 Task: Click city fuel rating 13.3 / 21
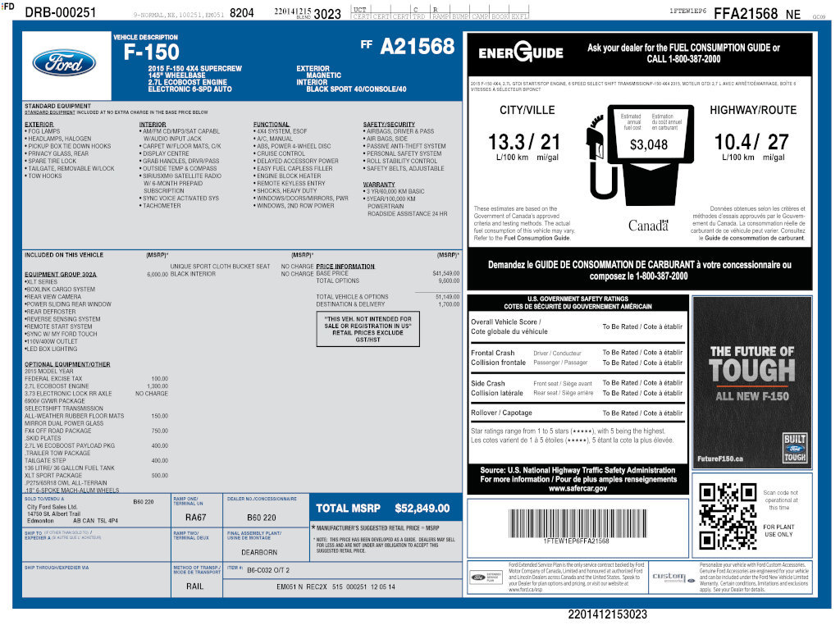524,142
